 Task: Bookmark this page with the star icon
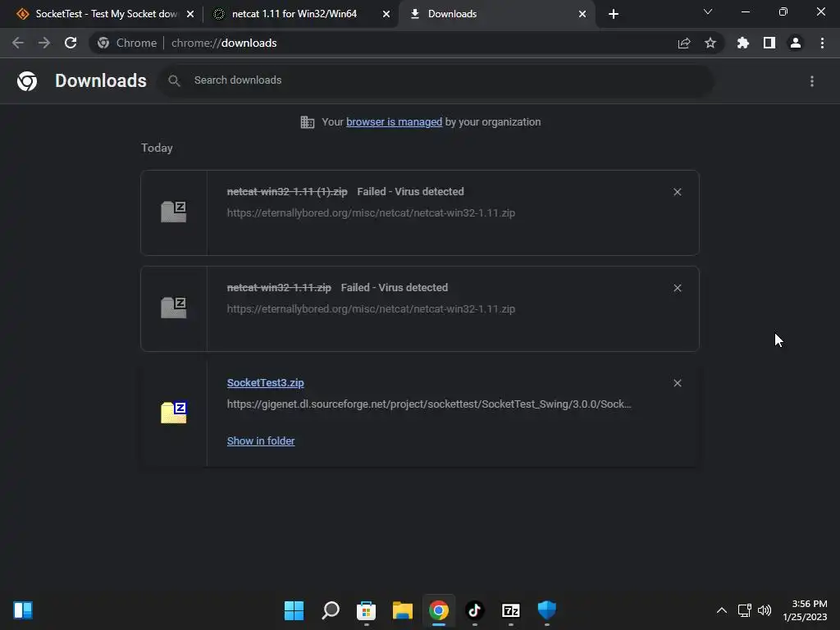coord(710,43)
